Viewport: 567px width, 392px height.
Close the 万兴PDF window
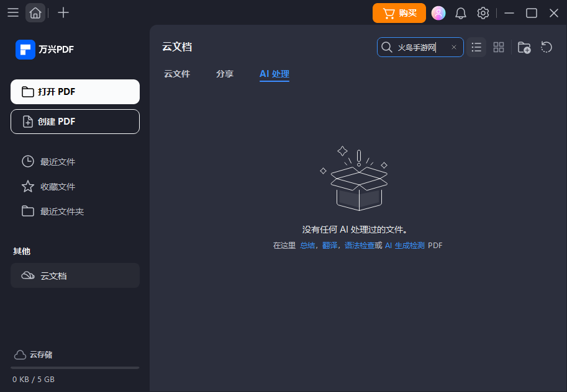[553, 13]
